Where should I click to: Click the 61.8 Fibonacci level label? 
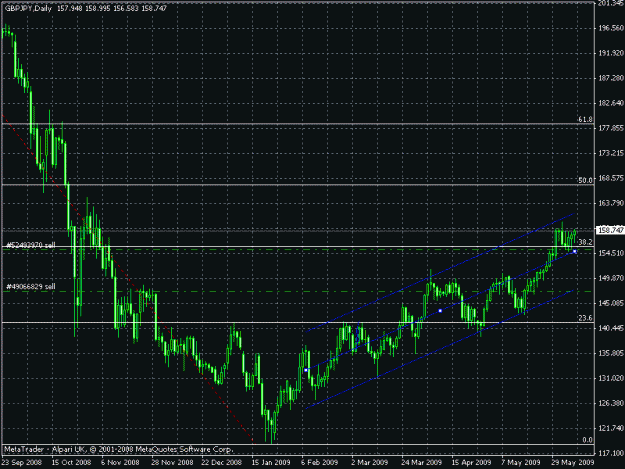coord(585,119)
